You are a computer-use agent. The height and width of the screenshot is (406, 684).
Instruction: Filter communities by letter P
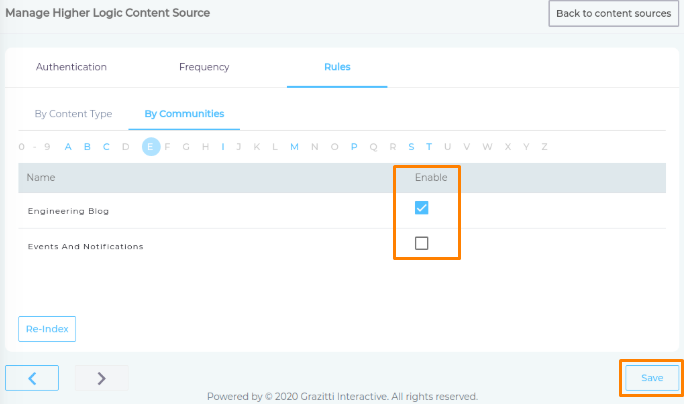coord(354,147)
